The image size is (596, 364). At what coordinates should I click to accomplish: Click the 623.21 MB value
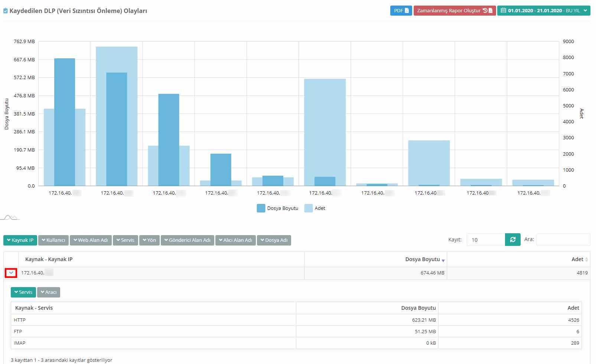pos(424,320)
